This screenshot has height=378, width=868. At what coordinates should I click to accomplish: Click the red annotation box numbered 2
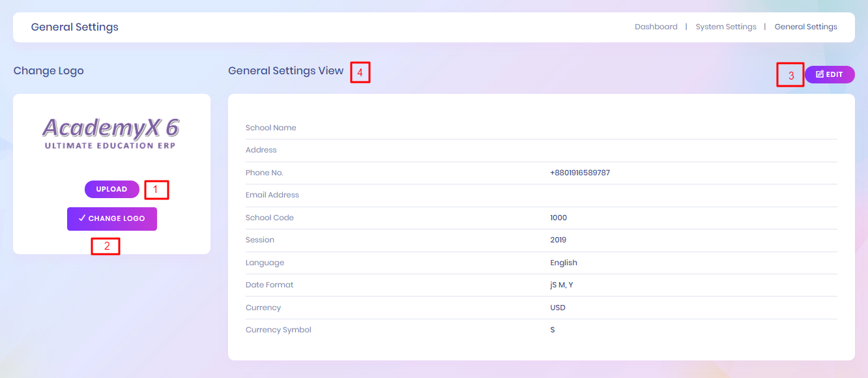(x=105, y=246)
